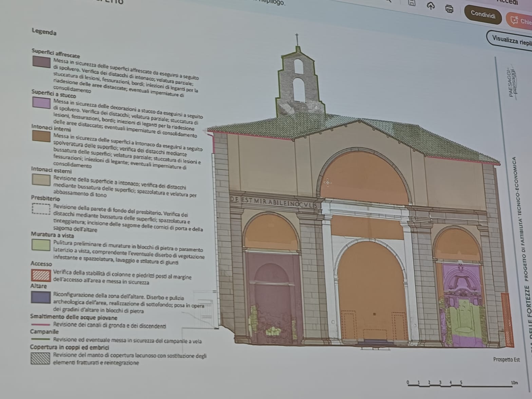The image size is (532, 399).
Task: Click the Intonaci esterni beige swatch
Action: 41,179
